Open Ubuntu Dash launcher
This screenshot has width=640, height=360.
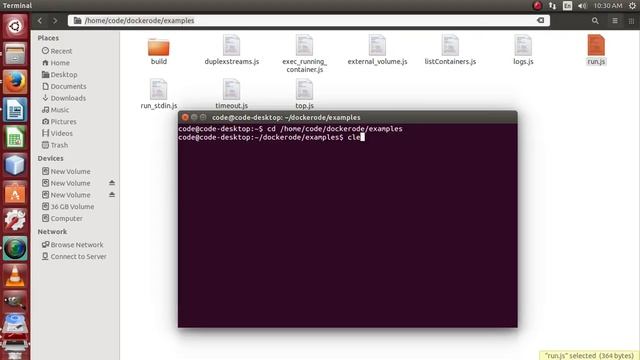click(x=15, y=27)
